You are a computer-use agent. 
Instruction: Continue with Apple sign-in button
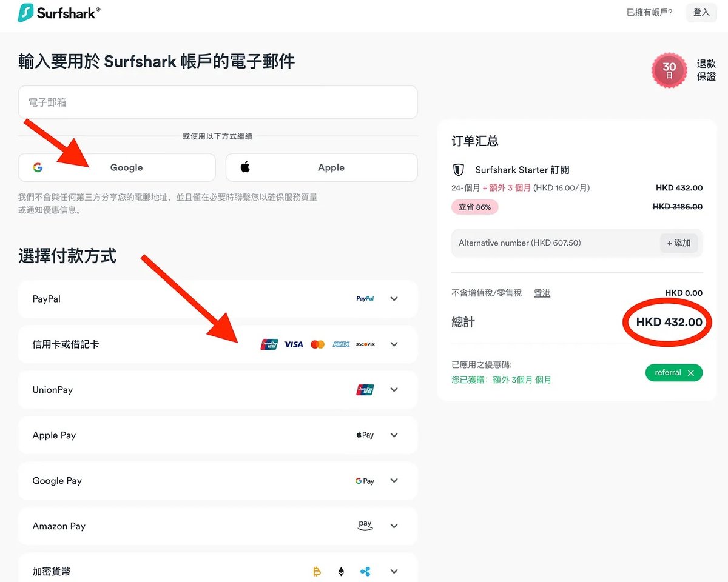tap(322, 167)
